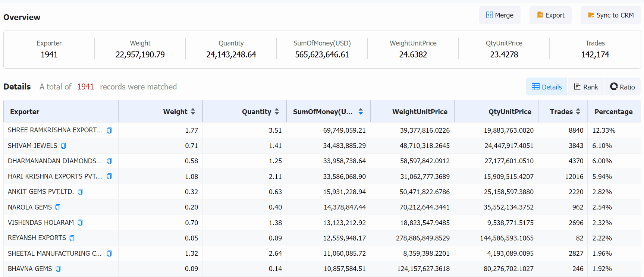Copy NAROLA GEMS name icon
Image resolution: width=644 pixels, height=277 pixels.
[x=58, y=207]
